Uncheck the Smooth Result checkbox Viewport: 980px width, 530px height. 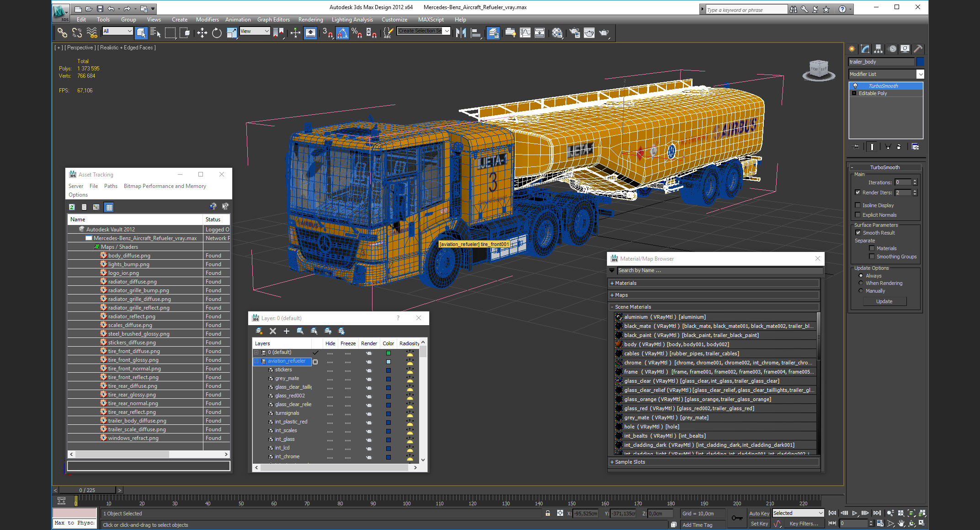(x=858, y=233)
